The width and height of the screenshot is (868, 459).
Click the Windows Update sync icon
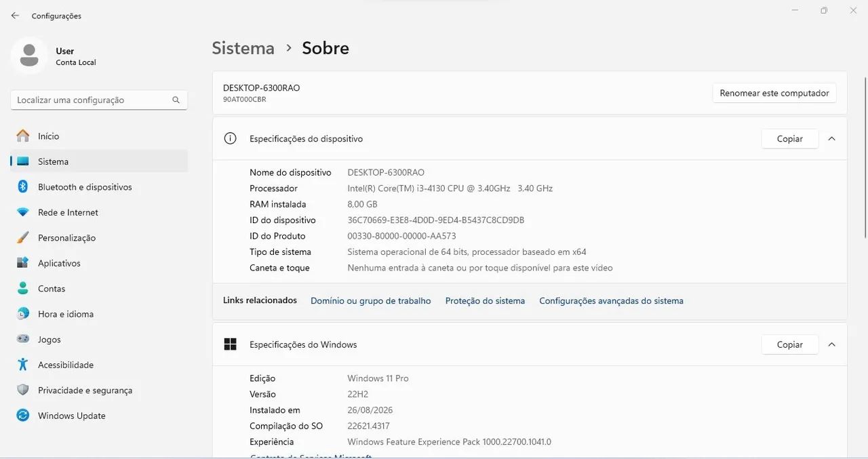(23, 416)
